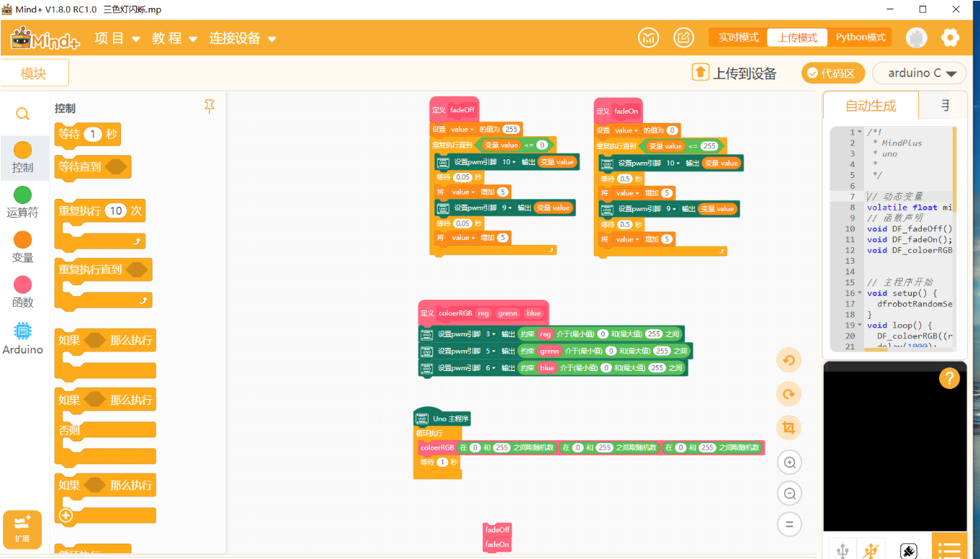The height and width of the screenshot is (559, 980).
Task: Switch to 实时模式 real-time mode
Action: [738, 37]
